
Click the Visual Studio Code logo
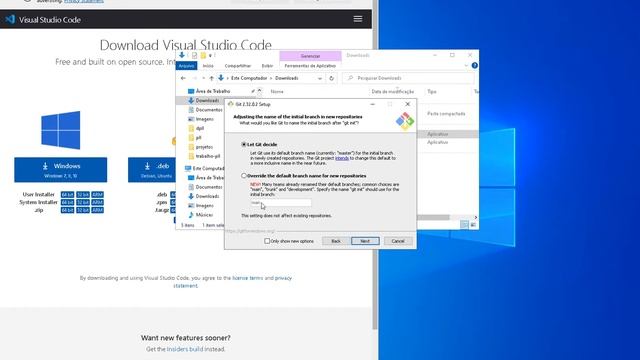click(x=10, y=19)
